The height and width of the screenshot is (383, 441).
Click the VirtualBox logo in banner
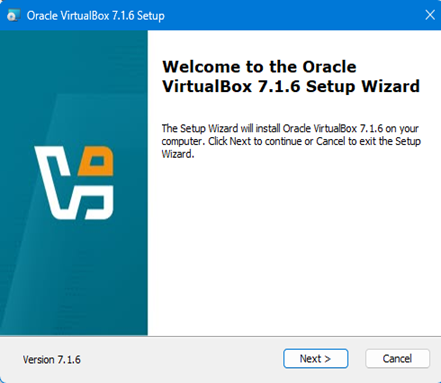point(74,182)
